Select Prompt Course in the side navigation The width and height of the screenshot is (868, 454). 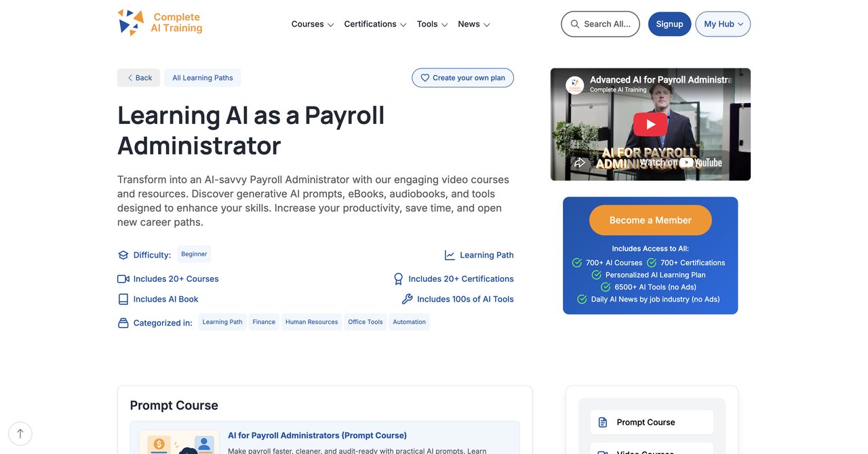coord(652,422)
